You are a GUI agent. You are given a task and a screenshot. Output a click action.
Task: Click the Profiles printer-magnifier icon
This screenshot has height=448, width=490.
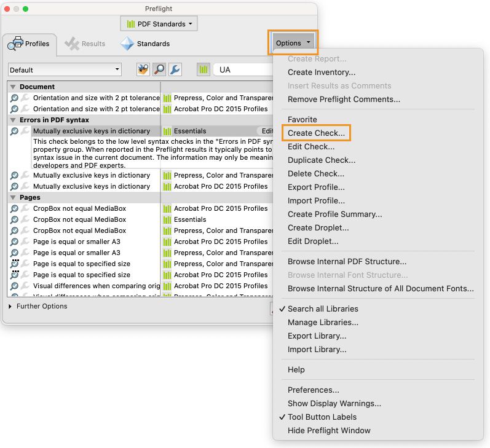tap(15, 44)
